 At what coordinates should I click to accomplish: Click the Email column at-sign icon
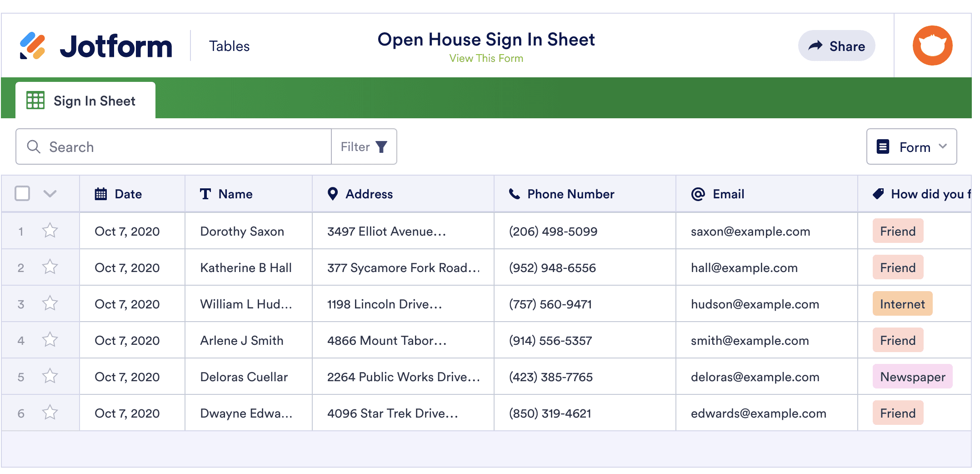[x=698, y=194]
